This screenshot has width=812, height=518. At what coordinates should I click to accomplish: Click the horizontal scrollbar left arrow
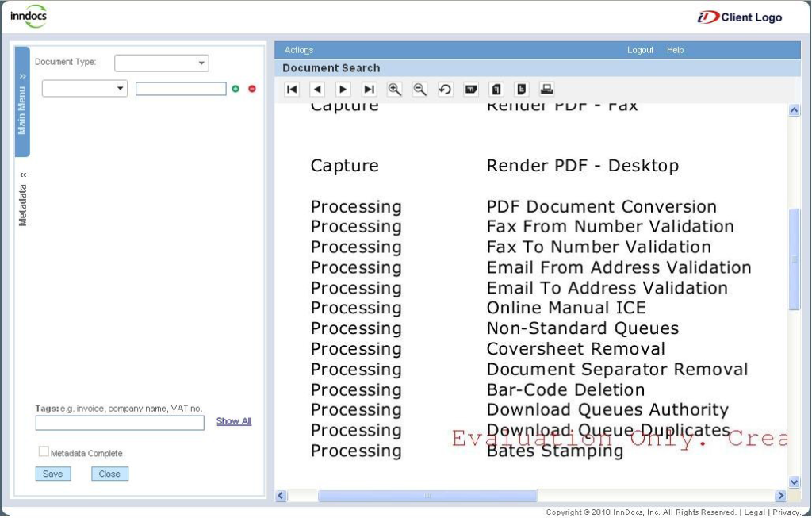(x=282, y=496)
